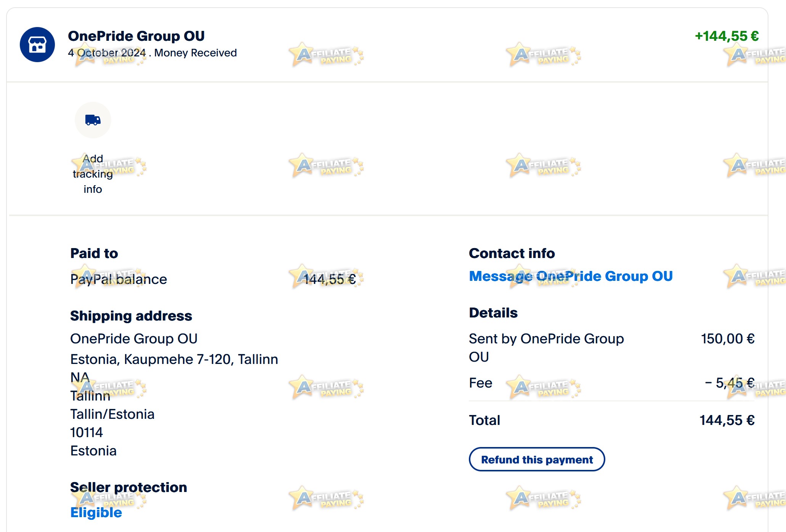Click the Shipping address heading
The height and width of the screenshot is (532, 786).
click(131, 316)
